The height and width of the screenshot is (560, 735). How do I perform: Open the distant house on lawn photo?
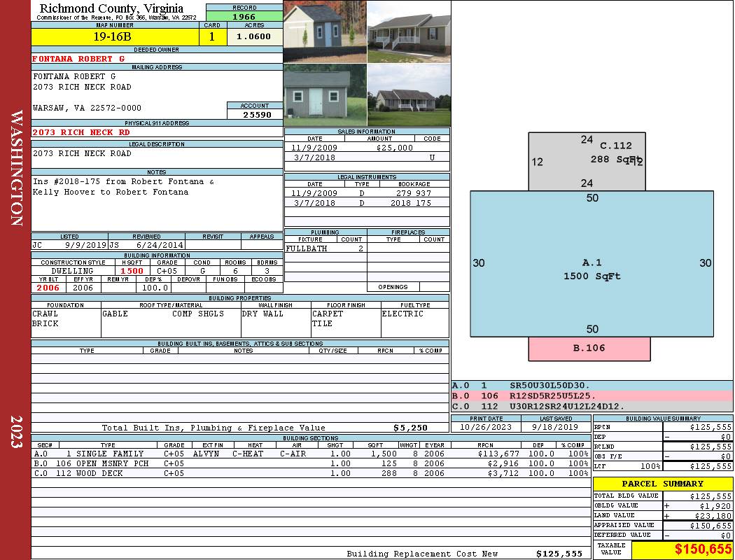(409, 94)
